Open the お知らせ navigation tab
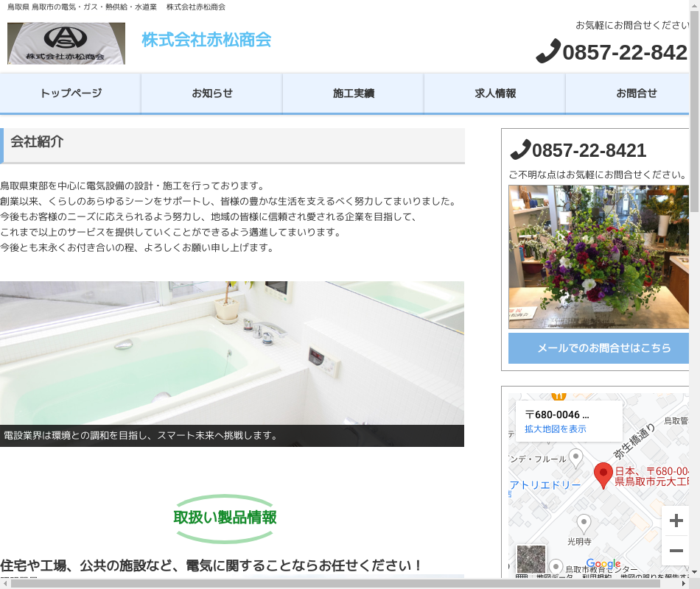This screenshot has height=589, width=700. coord(212,94)
